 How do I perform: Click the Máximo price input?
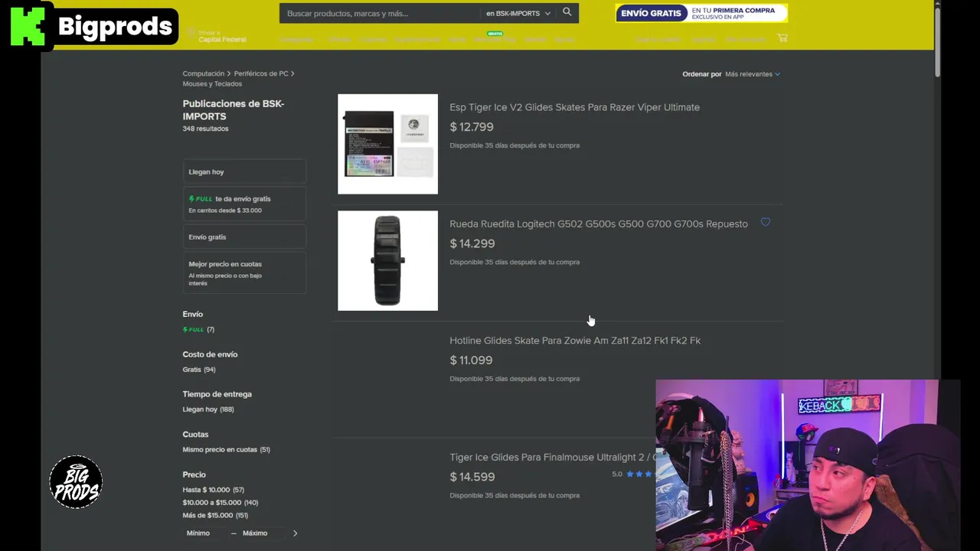coord(262,533)
